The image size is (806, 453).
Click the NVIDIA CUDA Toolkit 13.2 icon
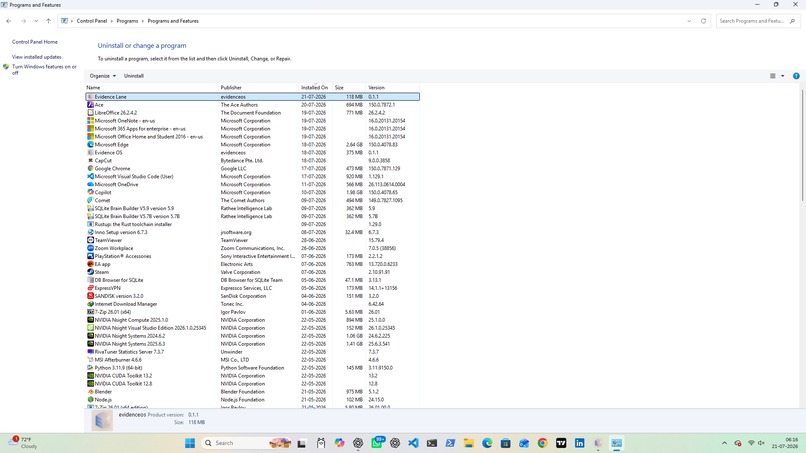(90, 375)
